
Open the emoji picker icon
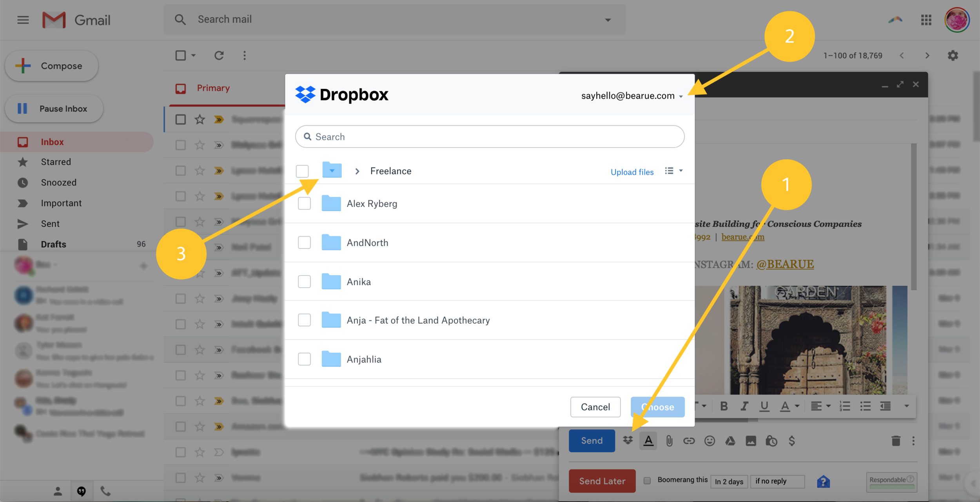tap(710, 441)
